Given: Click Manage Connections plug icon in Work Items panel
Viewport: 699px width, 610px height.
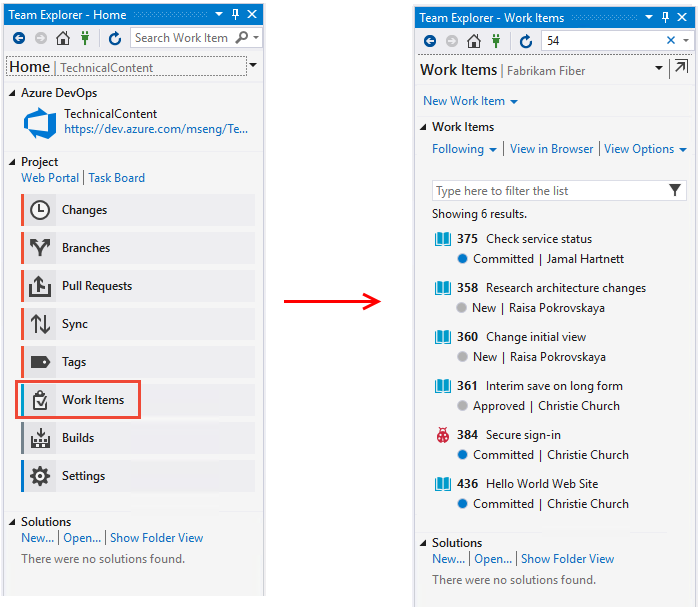Looking at the screenshot, I should click(496, 41).
